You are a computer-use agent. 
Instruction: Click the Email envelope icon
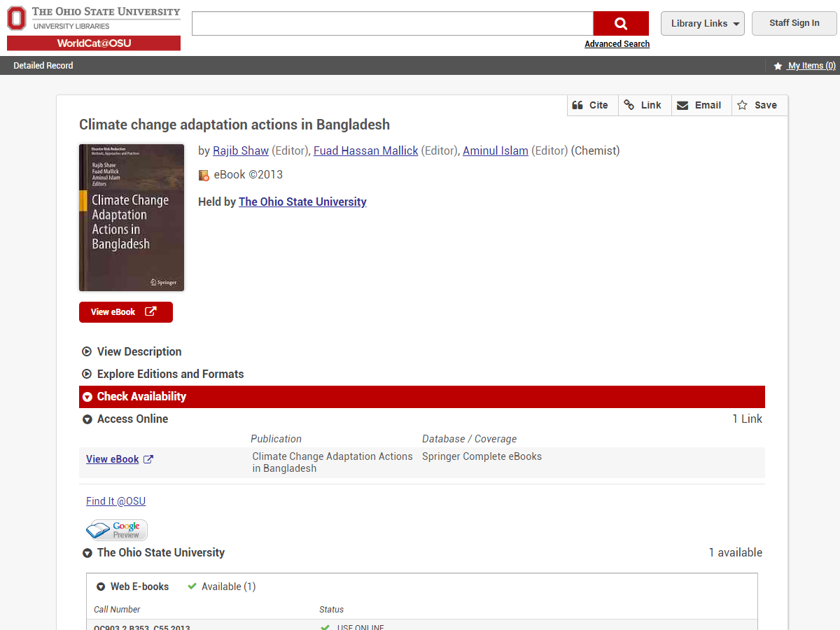click(682, 105)
